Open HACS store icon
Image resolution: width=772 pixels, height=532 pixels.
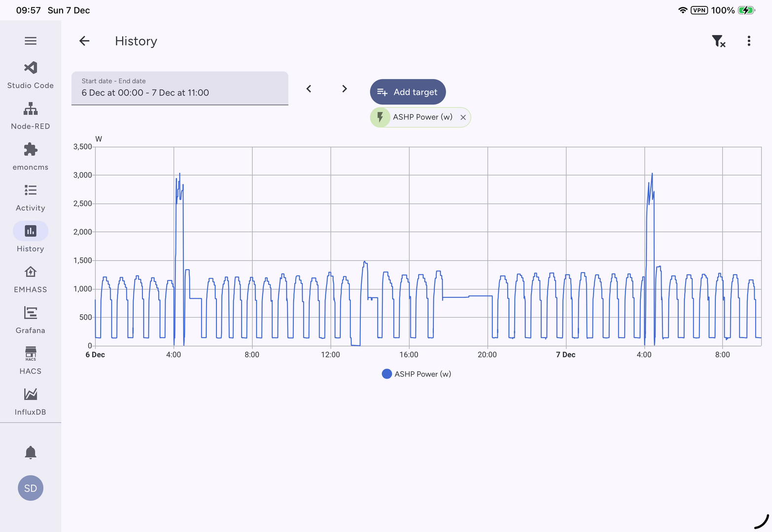(x=31, y=354)
